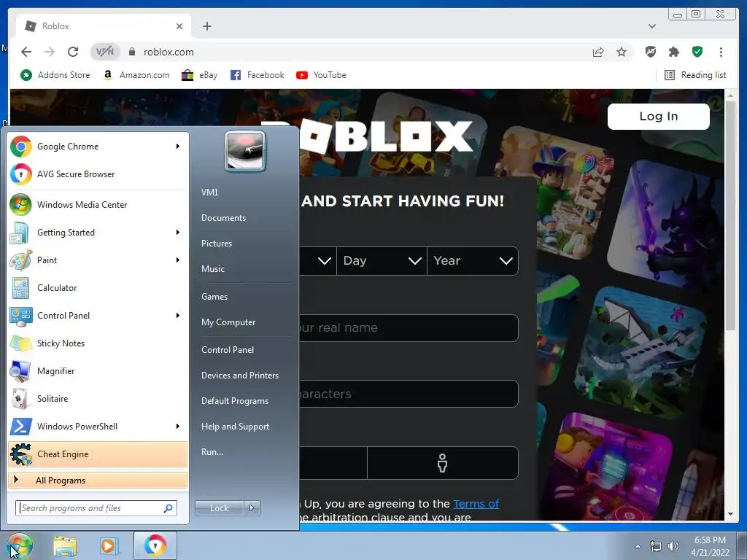The image size is (747, 560).
Task: Open VM1 user folder
Action: point(209,192)
